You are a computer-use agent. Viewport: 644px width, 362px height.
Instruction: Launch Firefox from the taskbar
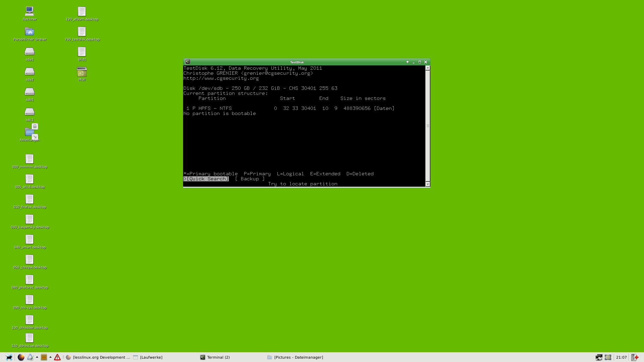click(21, 357)
